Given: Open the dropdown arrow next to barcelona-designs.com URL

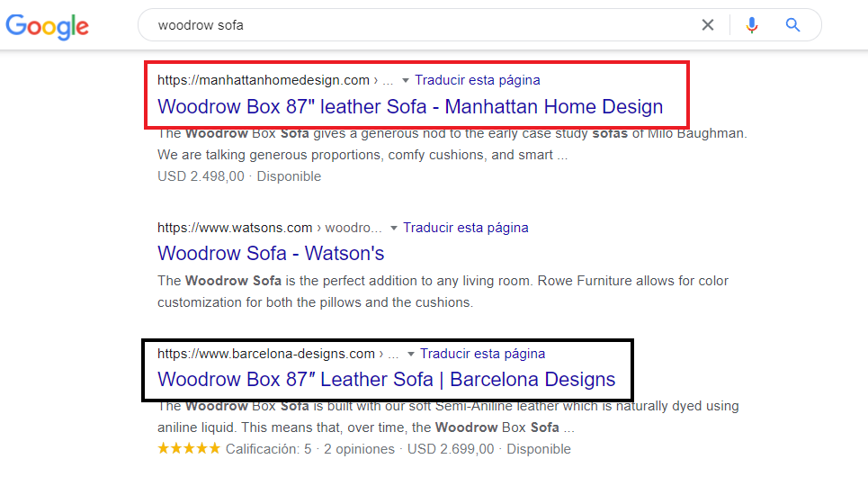Looking at the screenshot, I should pyautogui.click(x=411, y=354).
